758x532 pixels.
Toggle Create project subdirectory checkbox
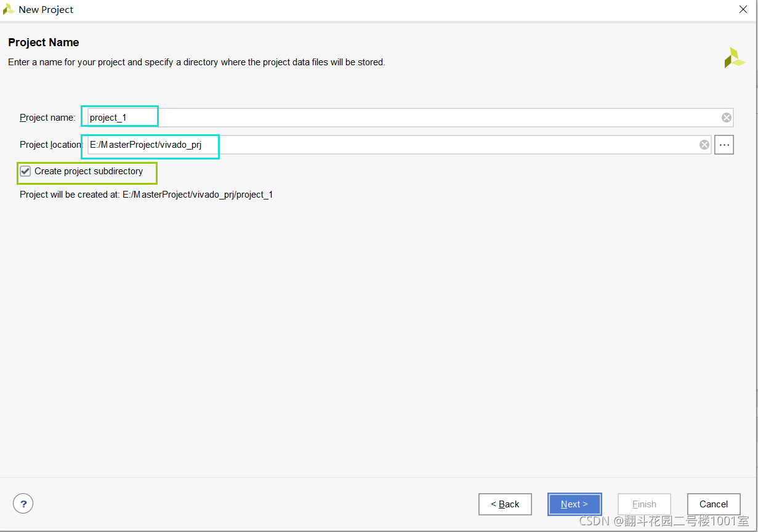[x=25, y=171]
